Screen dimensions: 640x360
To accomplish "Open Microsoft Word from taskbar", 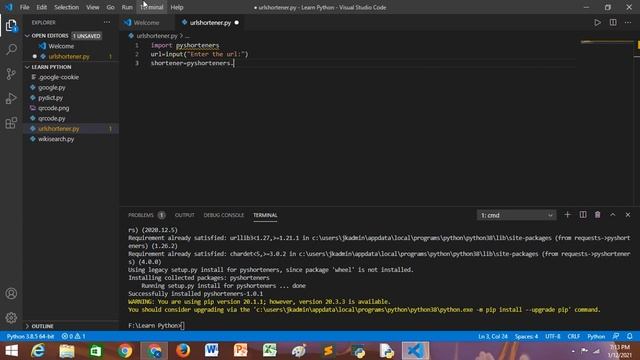I will (x=211, y=351).
